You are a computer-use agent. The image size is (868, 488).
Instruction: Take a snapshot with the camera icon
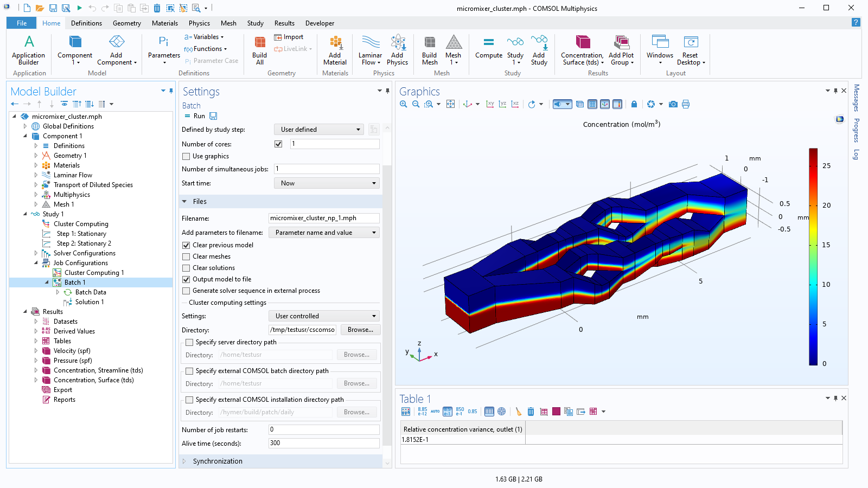(673, 104)
